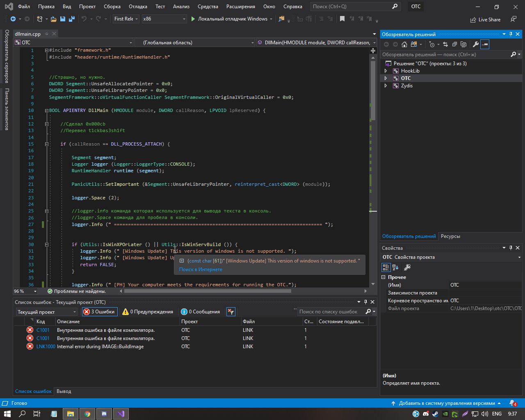
Task: Start the Local Windows Debugger
Action: pyautogui.click(x=229, y=19)
